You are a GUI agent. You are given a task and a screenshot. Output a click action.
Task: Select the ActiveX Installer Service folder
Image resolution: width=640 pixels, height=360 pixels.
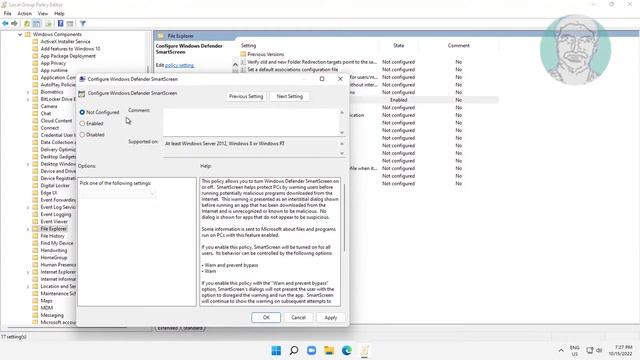tap(65, 42)
